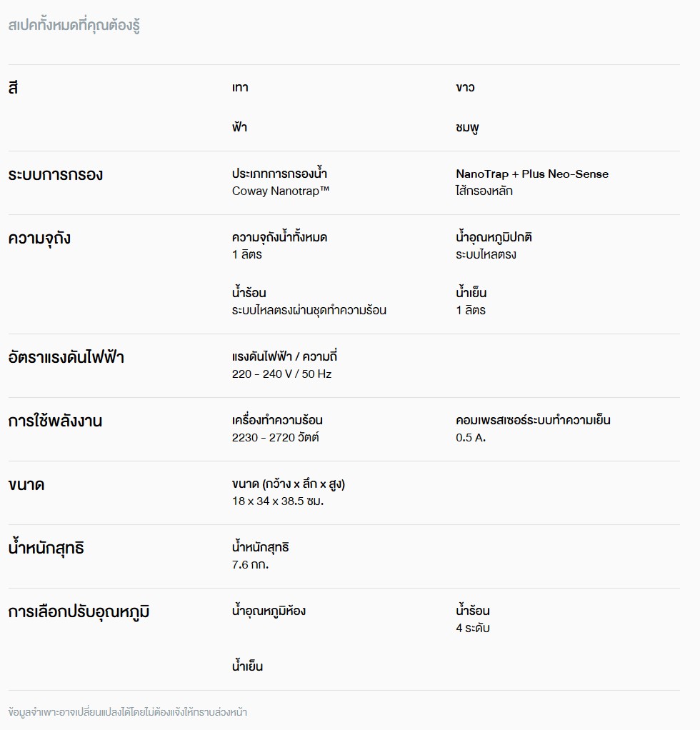Select the 'สี' section label
The width and height of the screenshot is (700, 730).
(13, 86)
